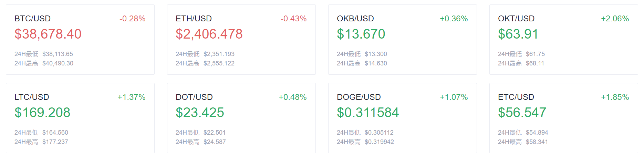This screenshot has height=156, width=644.
Task: Click the -0.28% change on BTC/USD
Action: click(132, 19)
